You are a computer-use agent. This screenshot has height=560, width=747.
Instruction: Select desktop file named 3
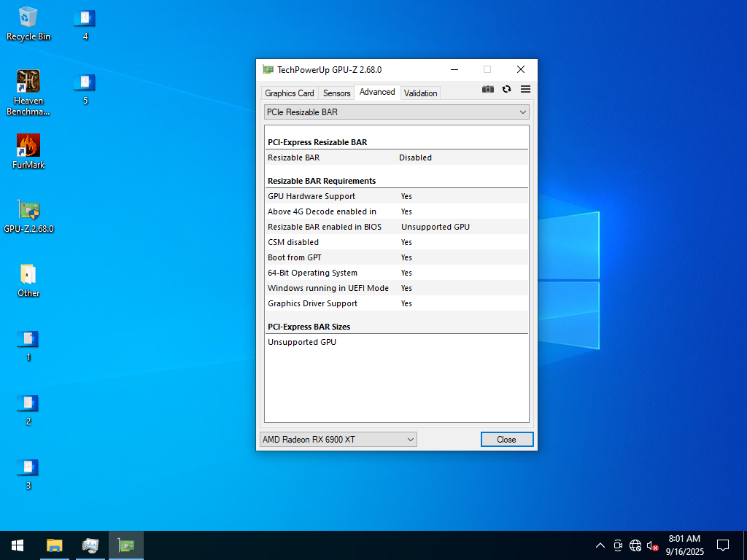coord(28,474)
